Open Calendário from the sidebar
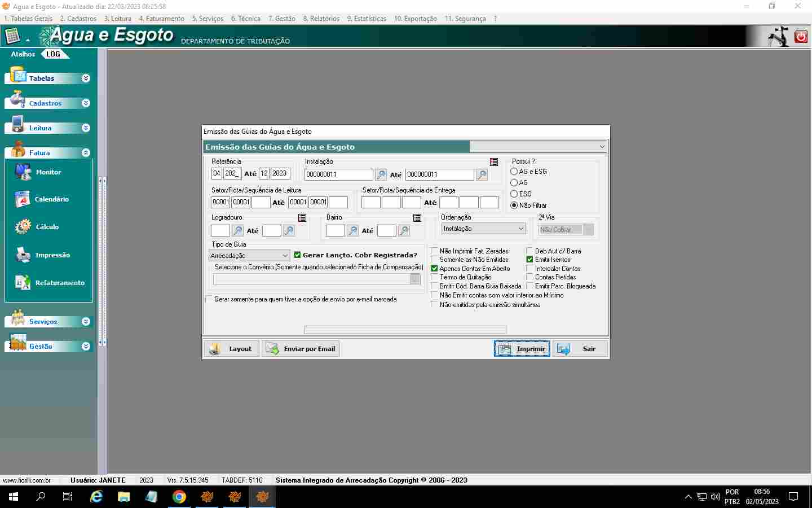Screen dimensions: 812x508 pos(24,199)
